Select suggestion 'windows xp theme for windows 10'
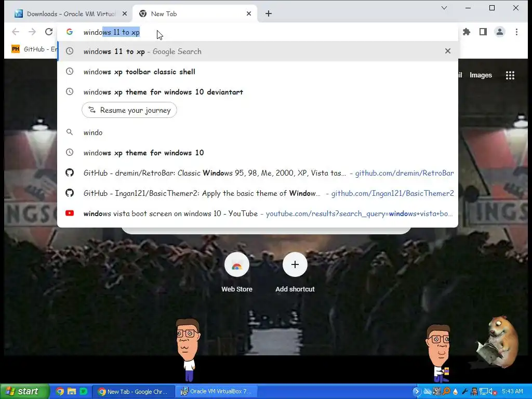 [x=258, y=153]
